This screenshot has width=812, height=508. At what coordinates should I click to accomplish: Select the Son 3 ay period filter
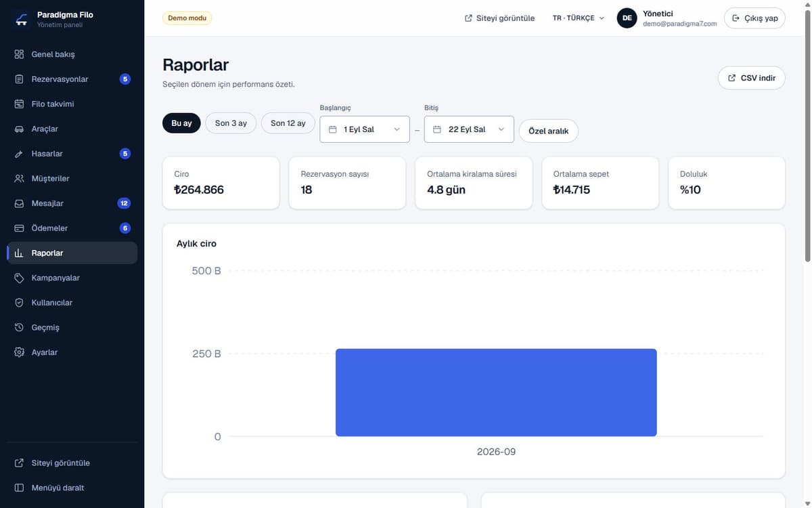click(x=231, y=123)
